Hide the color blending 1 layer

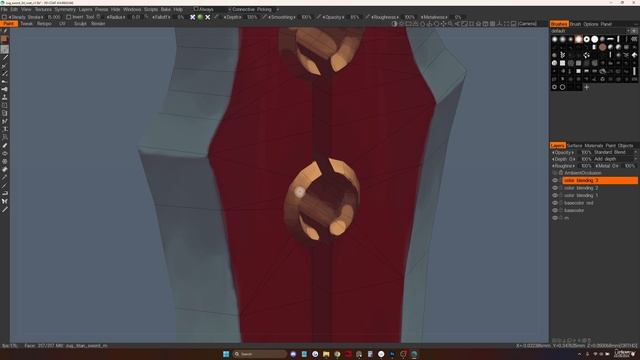tap(555, 196)
